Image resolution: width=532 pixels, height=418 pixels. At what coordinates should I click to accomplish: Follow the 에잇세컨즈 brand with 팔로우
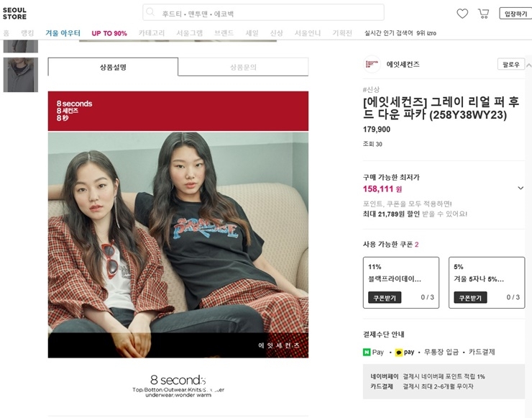coord(511,64)
